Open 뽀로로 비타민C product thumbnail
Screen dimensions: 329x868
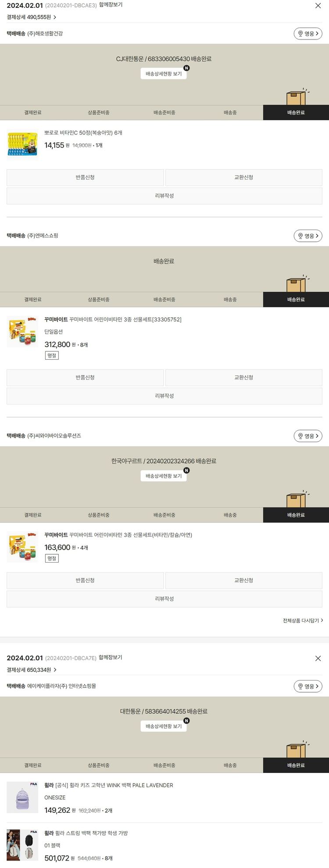(22, 144)
